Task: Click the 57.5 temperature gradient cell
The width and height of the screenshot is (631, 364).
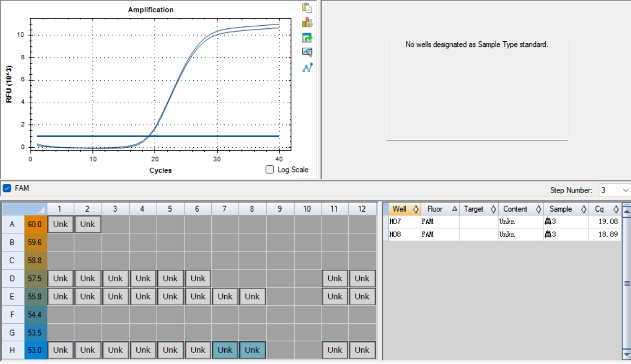Action: pos(35,278)
